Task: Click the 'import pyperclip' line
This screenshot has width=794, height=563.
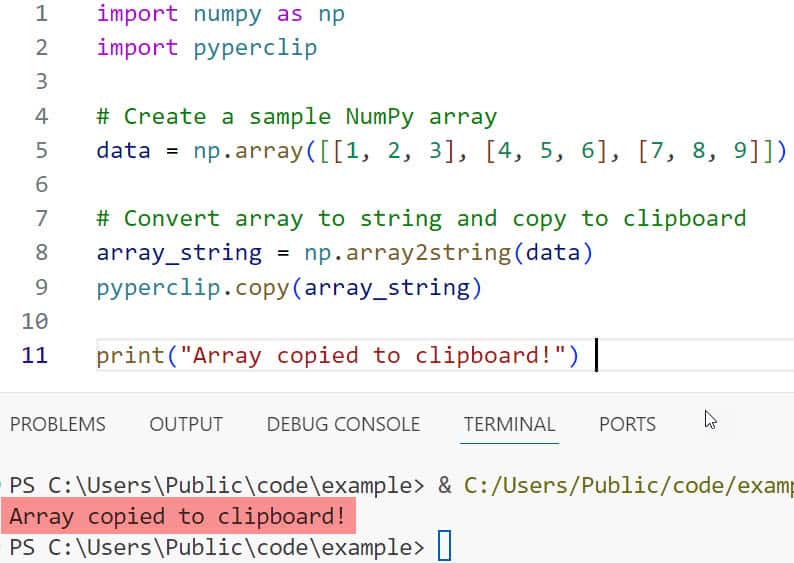Action: click(207, 49)
